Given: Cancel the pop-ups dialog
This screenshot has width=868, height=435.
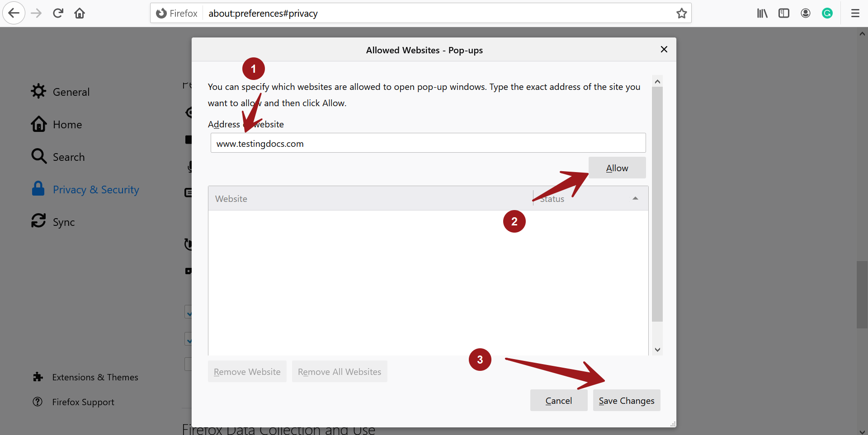Looking at the screenshot, I should point(558,401).
